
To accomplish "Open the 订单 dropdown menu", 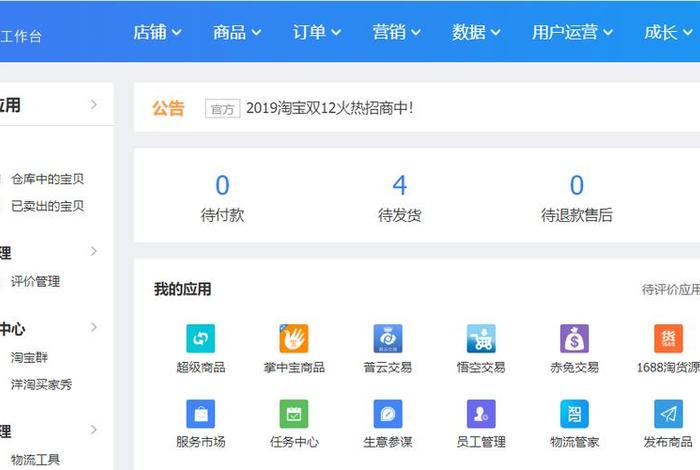I will [x=317, y=32].
